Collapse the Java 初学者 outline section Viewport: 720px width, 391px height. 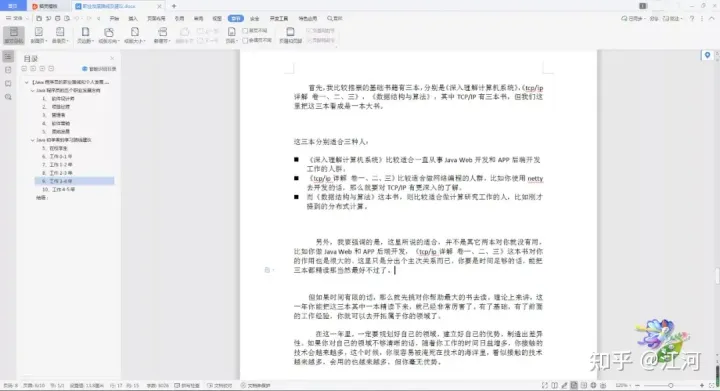pos(33,140)
